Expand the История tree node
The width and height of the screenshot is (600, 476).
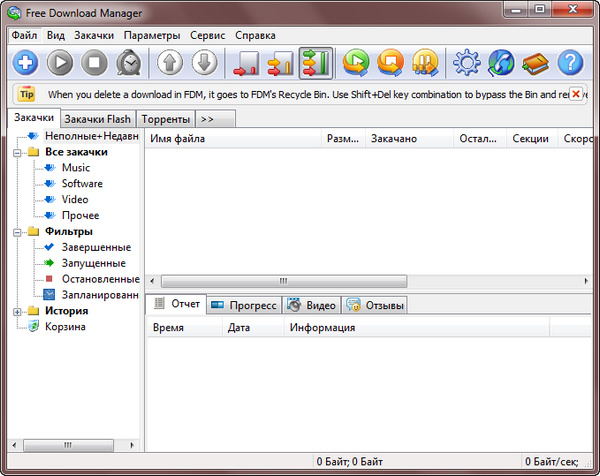tap(18, 311)
